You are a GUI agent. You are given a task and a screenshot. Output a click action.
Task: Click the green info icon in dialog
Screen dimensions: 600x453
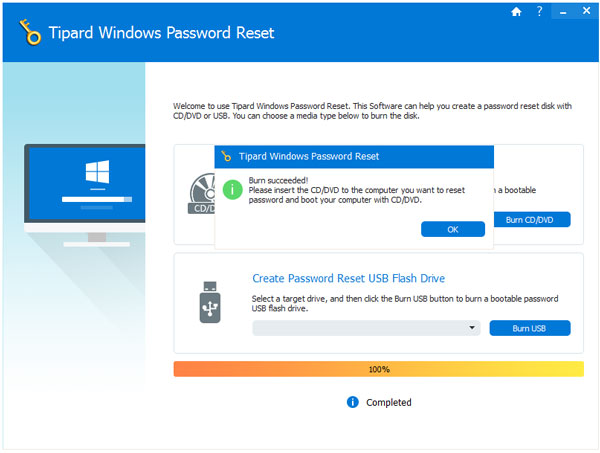point(232,187)
